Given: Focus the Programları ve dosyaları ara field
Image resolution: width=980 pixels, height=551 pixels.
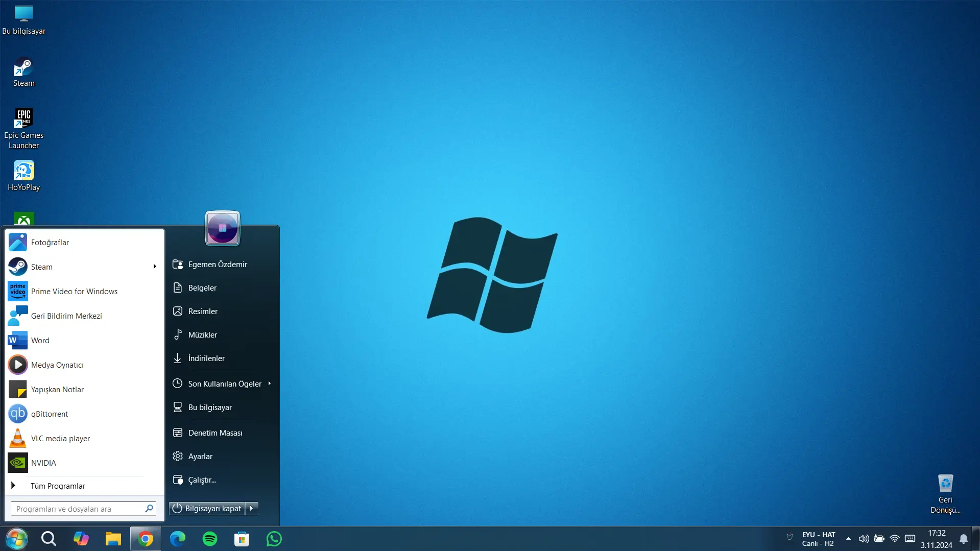Looking at the screenshot, I should click(83, 509).
